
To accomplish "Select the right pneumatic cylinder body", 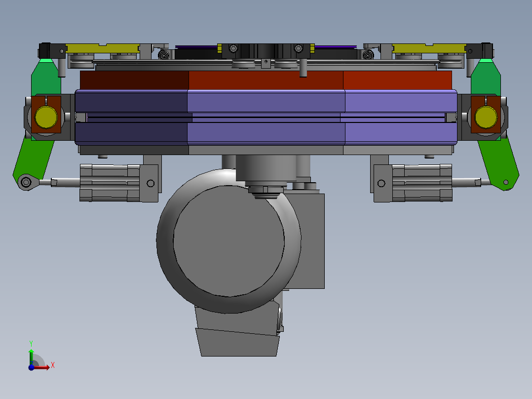I will [422, 183].
